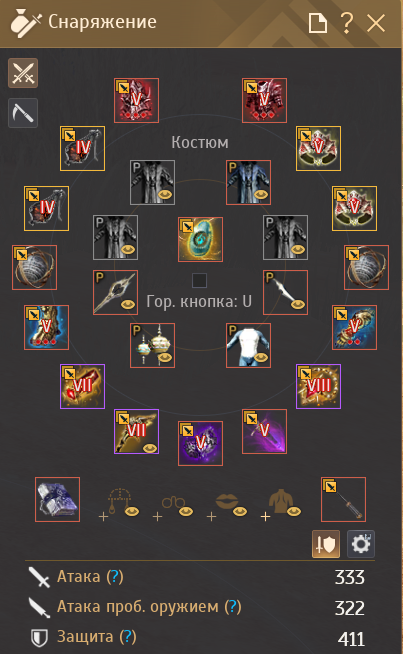Screen dimensions: 403x654
Task: Select the spiral book item at bottom left
Action: tap(58, 499)
